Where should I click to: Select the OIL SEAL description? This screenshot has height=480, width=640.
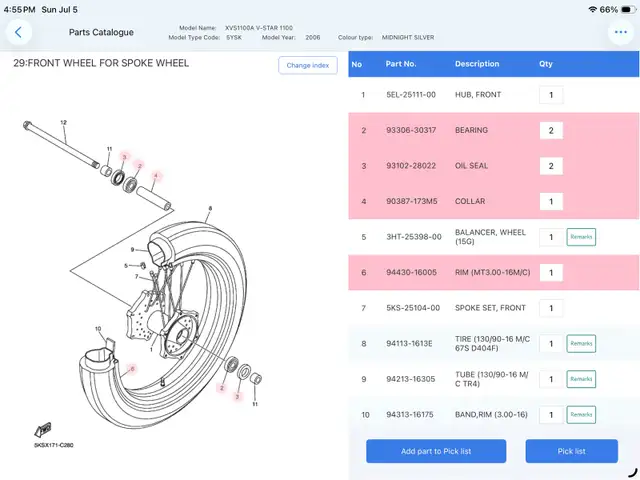point(471,166)
